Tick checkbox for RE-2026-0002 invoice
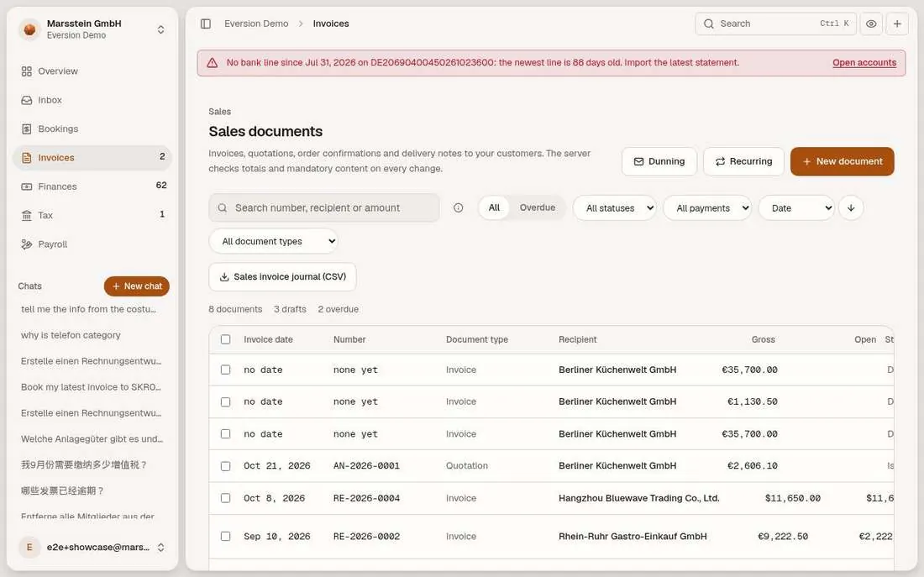Image resolution: width=924 pixels, height=577 pixels. click(226, 537)
